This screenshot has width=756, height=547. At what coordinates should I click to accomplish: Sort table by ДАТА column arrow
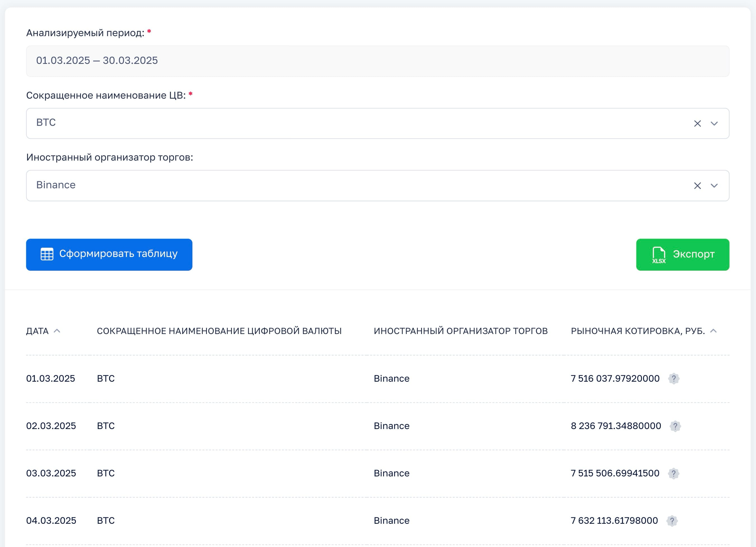coord(57,331)
